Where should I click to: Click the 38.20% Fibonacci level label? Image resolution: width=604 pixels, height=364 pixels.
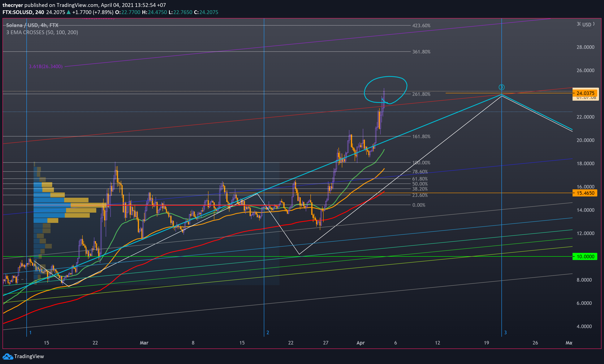(420, 189)
